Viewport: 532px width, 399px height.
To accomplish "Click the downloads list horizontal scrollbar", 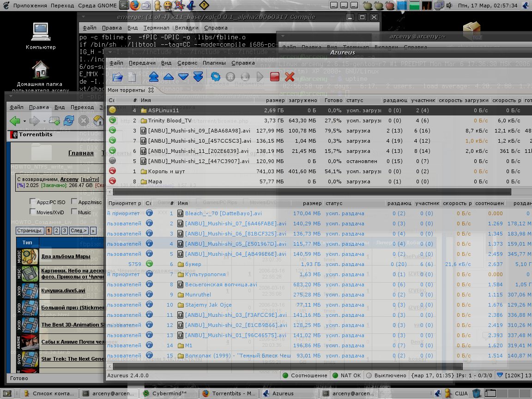I will [312, 192].
